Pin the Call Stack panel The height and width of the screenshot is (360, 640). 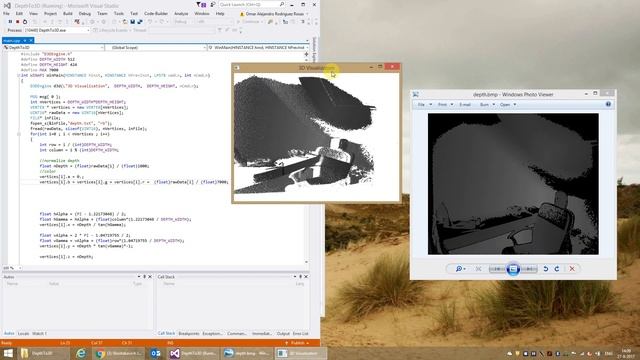click(x=300, y=277)
